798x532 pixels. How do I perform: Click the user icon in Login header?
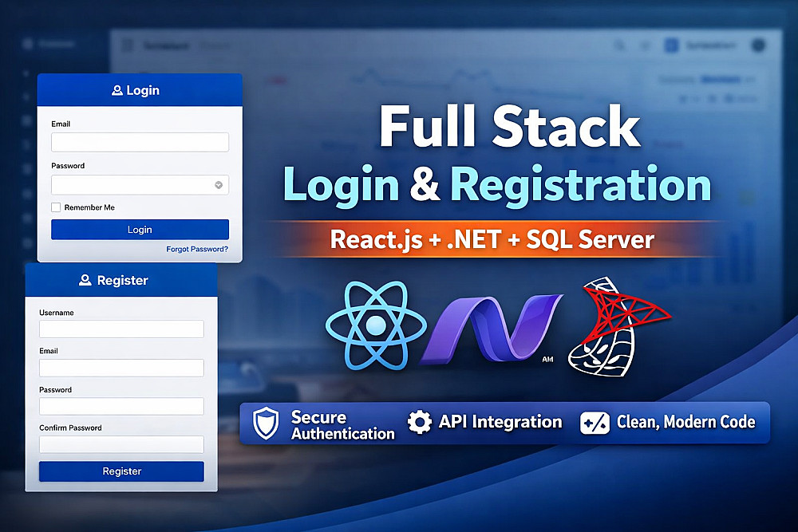click(x=117, y=91)
